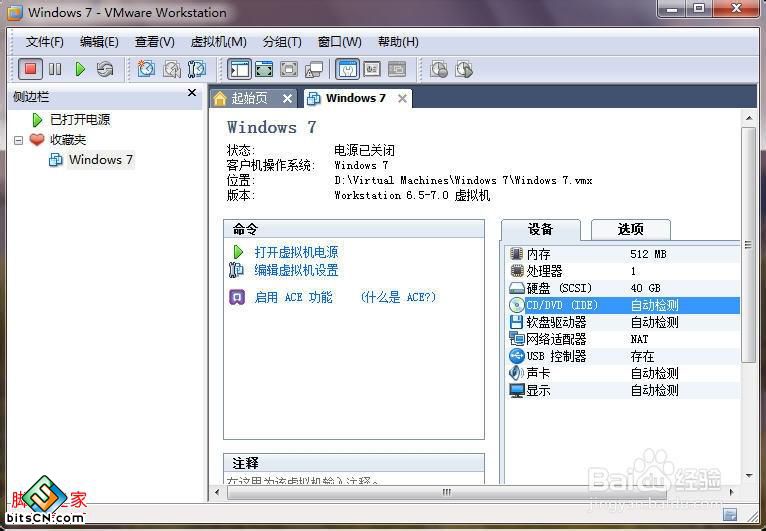This screenshot has width=766, height=531.
Task: Close the Windows 7 tab
Action: (402, 99)
